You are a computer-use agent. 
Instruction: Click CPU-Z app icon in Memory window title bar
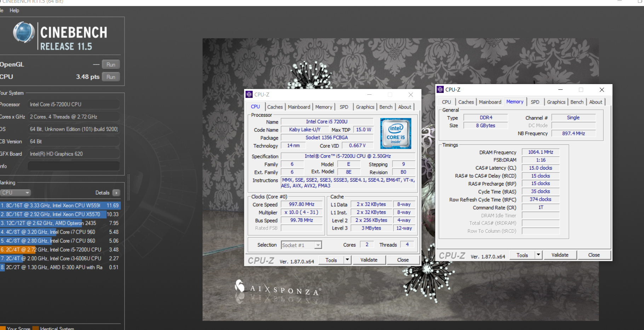pos(440,89)
